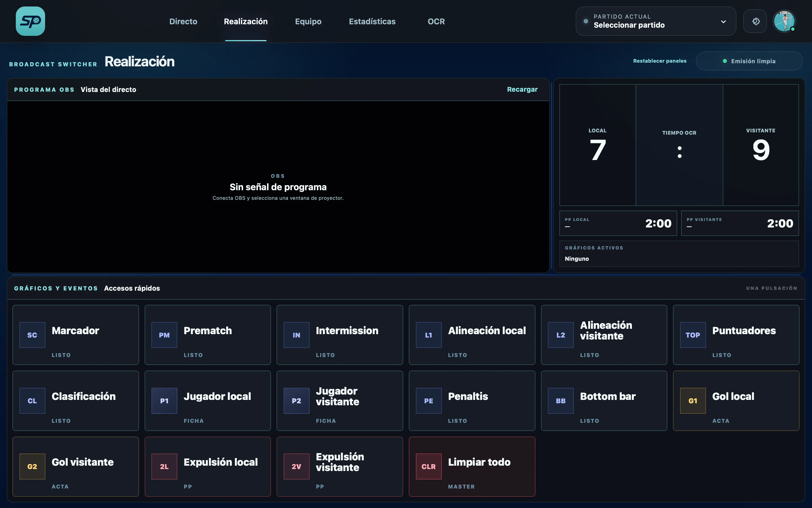Screen dimensions: 812x508
Task: Register G2 Gol visitante event
Action: coord(76,466)
